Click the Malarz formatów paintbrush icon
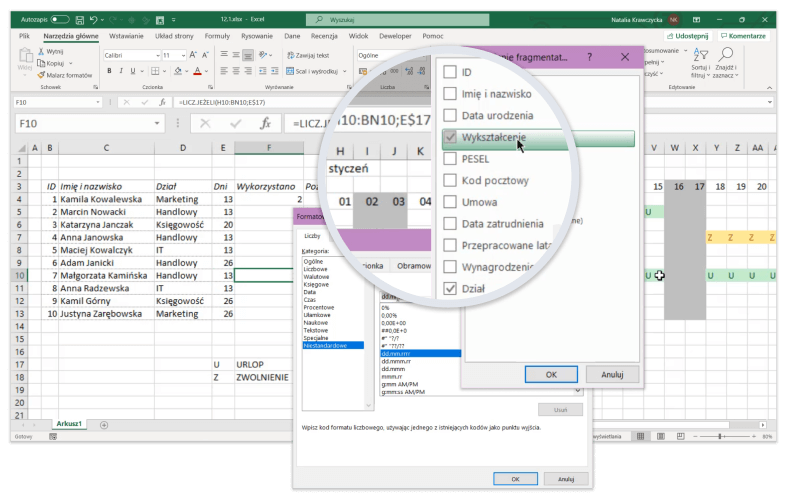This screenshot has height=502, width=787. click(41, 75)
